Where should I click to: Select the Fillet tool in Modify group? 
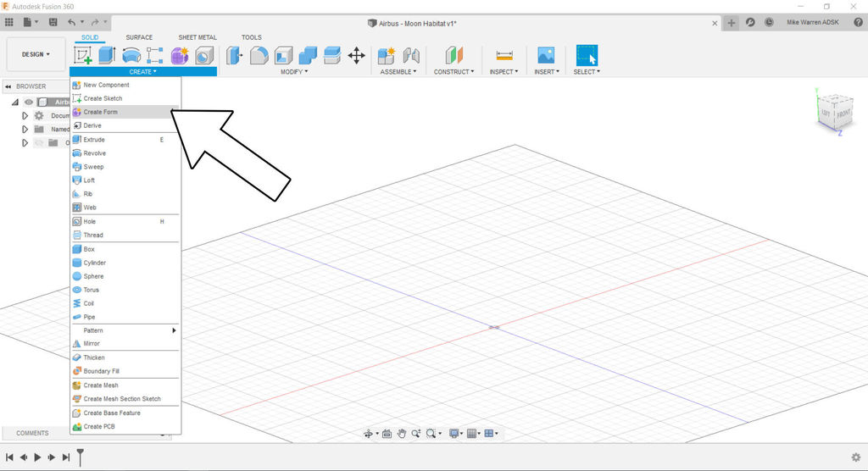click(x=259, y=56)
